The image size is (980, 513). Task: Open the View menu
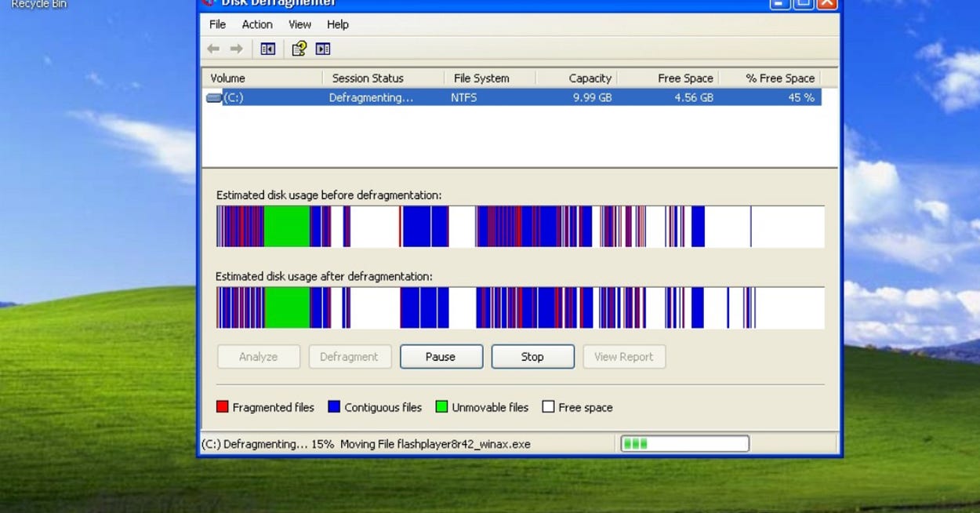click(299, 24)
